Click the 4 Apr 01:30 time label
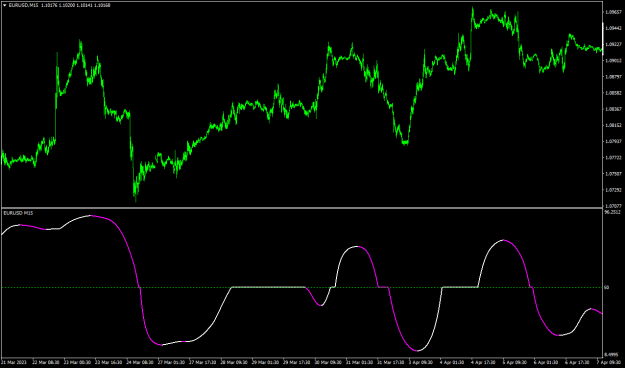Viewport: 625px width, 368px height. [x=453, y=363]
